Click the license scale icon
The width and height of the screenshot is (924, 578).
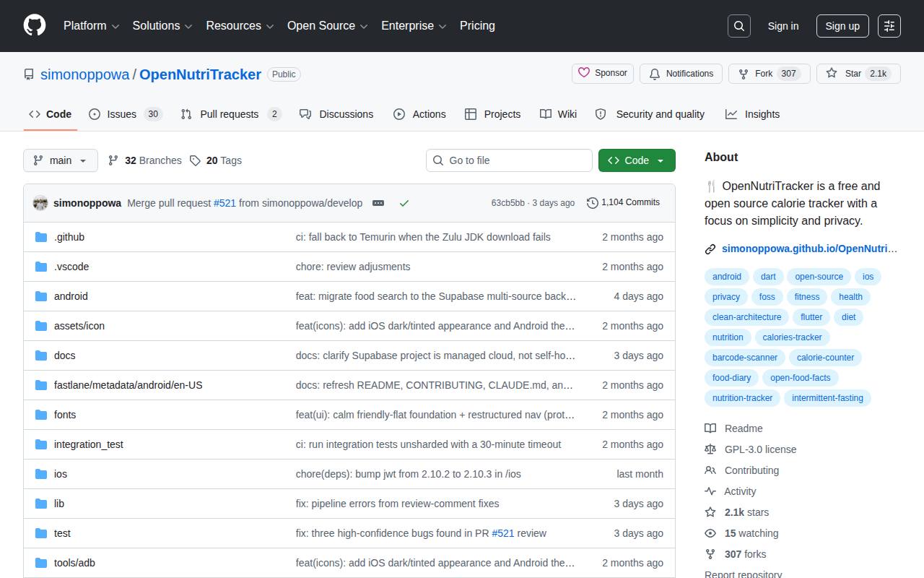click(710, 449)
